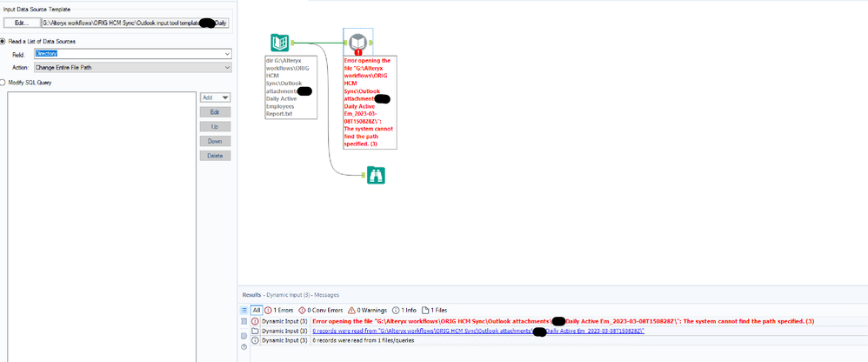Open the Add dropdown button

coord(216,97)
